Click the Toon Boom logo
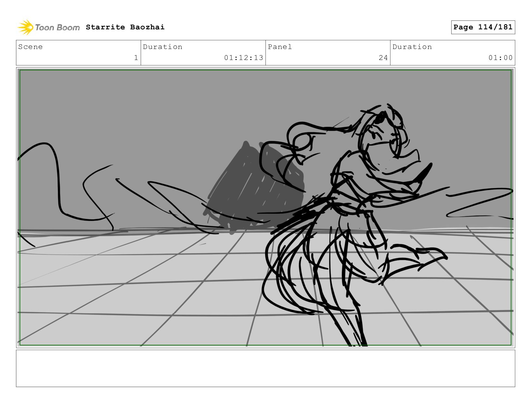Screen dimensions: 532x411 coord(48,27)
